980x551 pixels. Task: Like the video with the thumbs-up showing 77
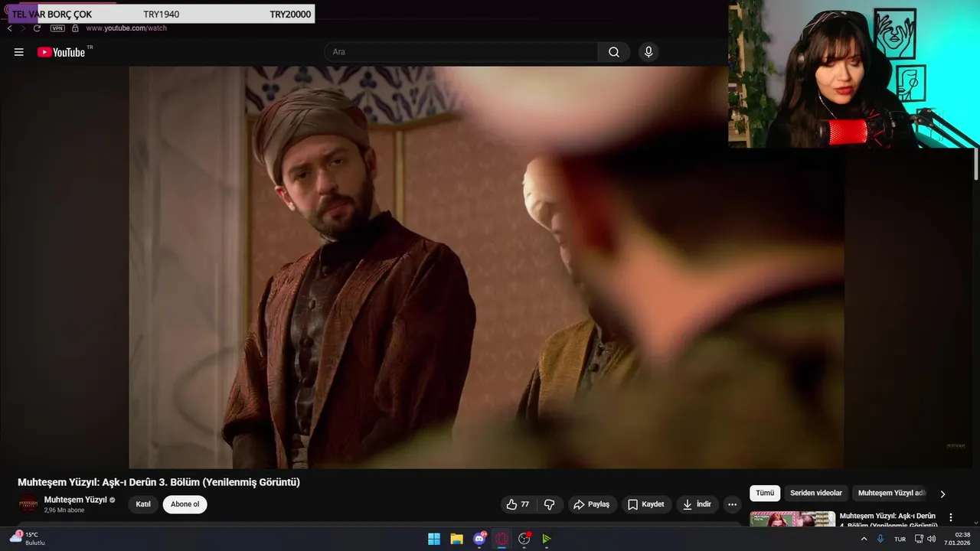pos(518,504)
